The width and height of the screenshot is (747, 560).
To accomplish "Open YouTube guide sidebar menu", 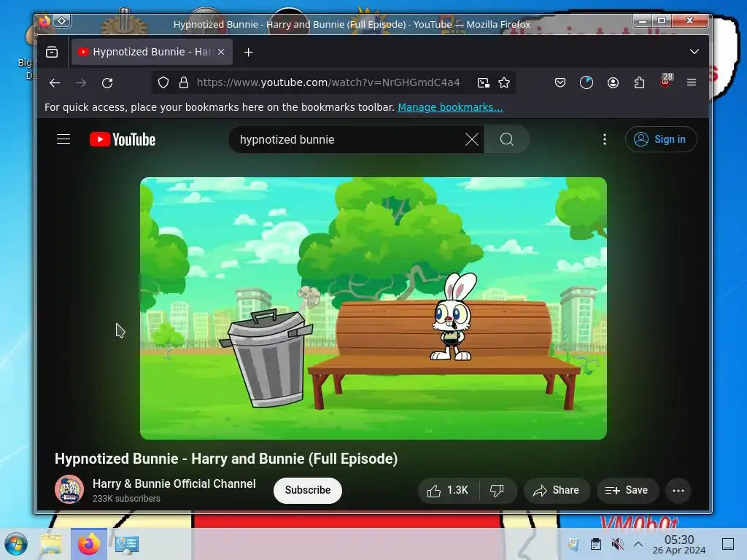I will pyautogui.click(x=63, y=139).
